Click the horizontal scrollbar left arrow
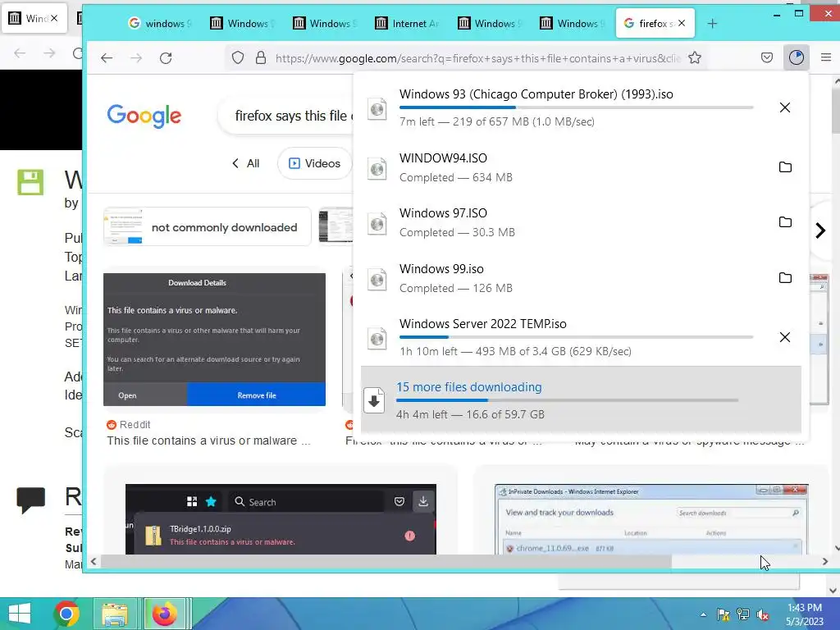The image size is (840, 630). point(94,561)
